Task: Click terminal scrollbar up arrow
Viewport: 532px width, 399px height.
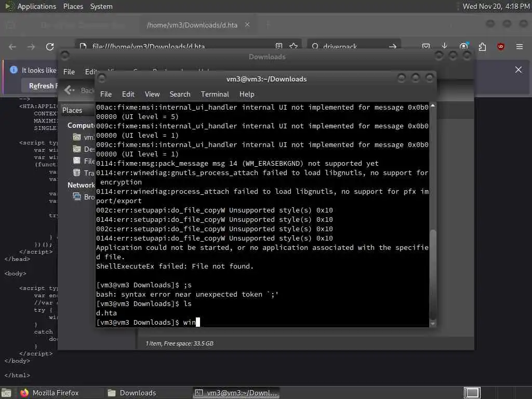Action: [433, 106]
